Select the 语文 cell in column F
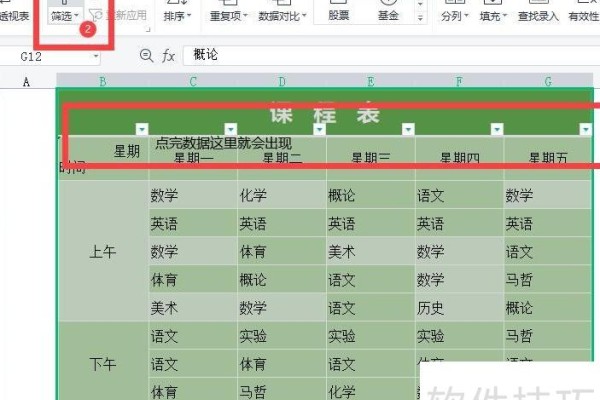Screen dimensions: 600x400 click(x=459, y=195)
